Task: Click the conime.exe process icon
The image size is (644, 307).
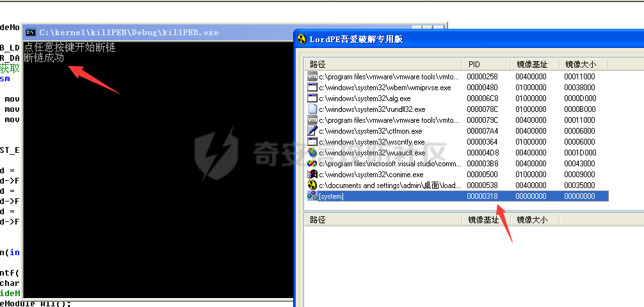Action: pyautogui.click(x=312, y=175)
